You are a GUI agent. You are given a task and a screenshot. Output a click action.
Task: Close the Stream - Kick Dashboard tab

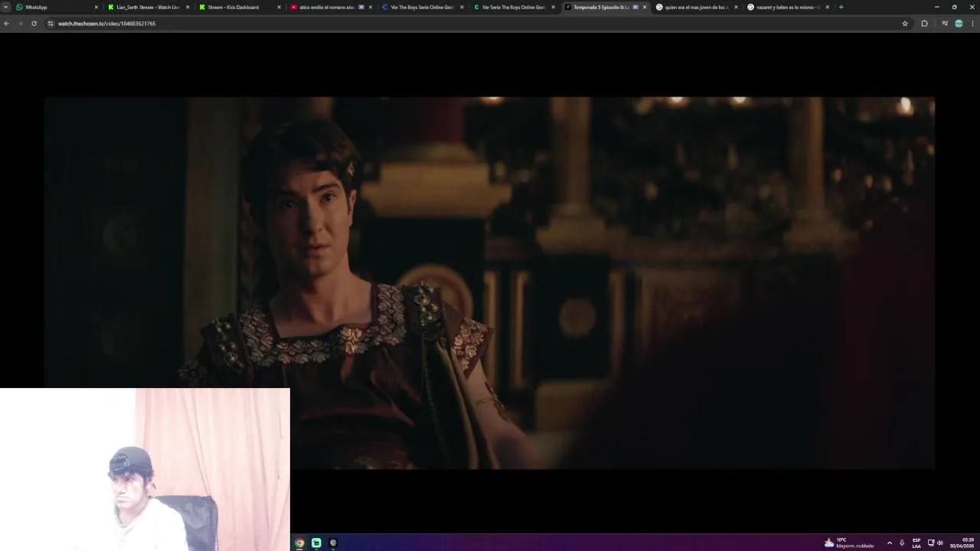coord(279,7)
